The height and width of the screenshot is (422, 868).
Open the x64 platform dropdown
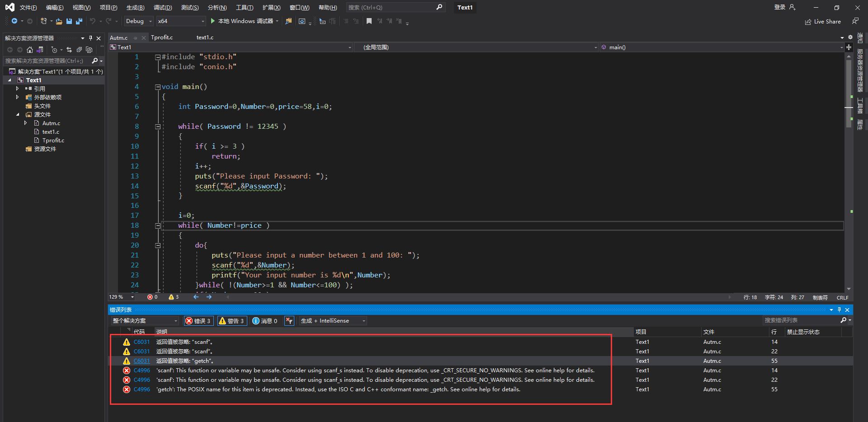click(x=181, y=21)
